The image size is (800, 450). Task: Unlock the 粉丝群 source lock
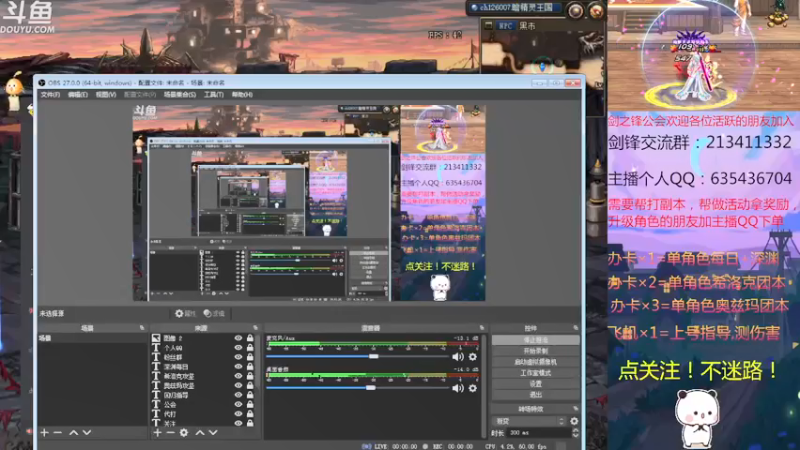(x=250, y=357)
